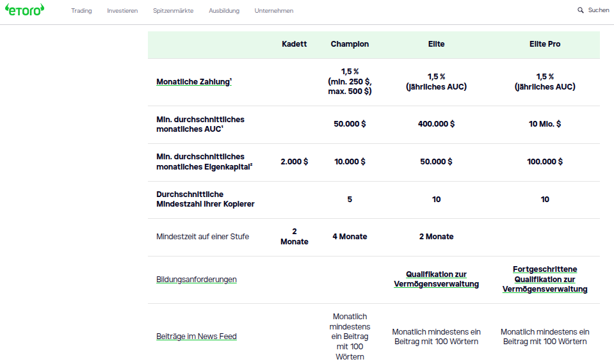The image size is (614, 364).
Task: Click the eToro logo
Action: tap(25, 10)
